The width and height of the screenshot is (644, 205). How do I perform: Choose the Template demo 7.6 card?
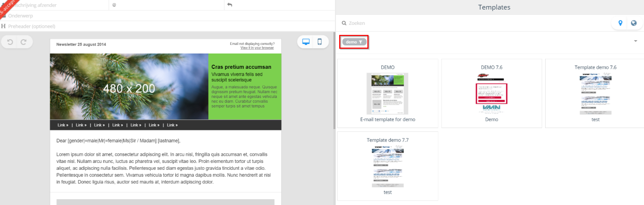point(595,93)
